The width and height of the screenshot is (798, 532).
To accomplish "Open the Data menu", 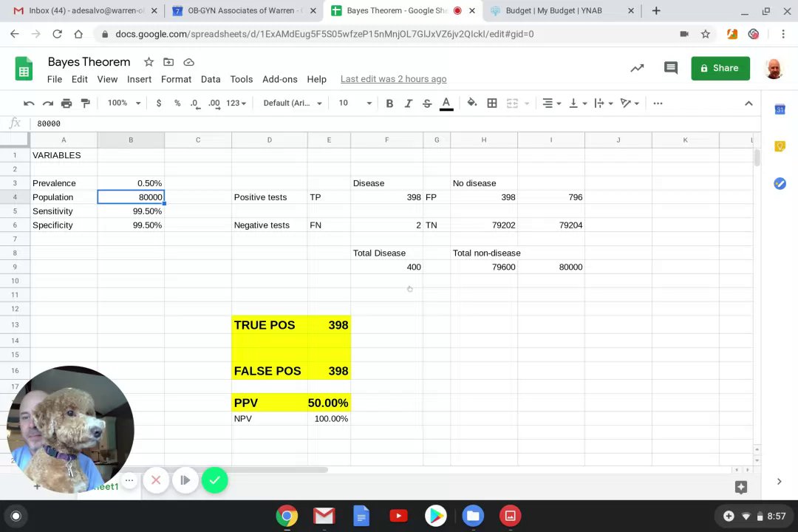I will click(x=211, y=79).
